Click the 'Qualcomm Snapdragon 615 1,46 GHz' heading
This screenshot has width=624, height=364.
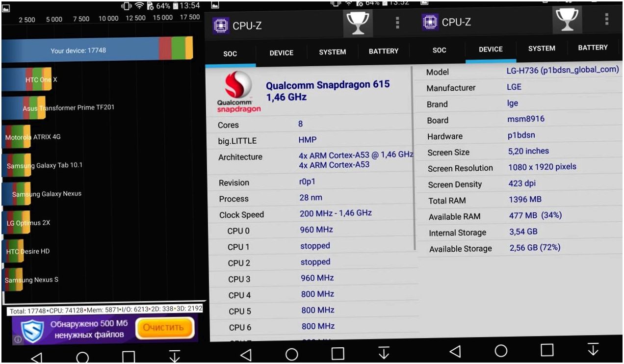[328, 91]
